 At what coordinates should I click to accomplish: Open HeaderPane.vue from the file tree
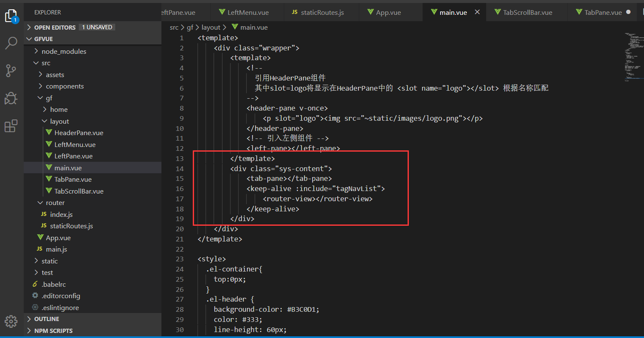point(79,133)
